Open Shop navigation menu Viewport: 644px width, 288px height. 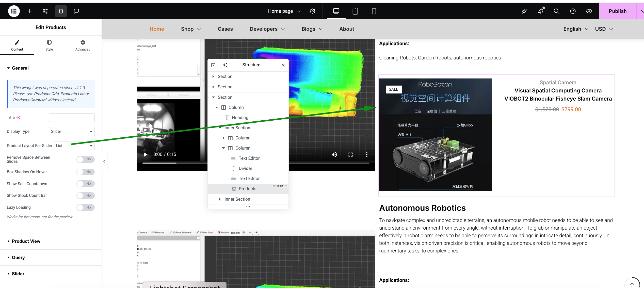(191, 29)
